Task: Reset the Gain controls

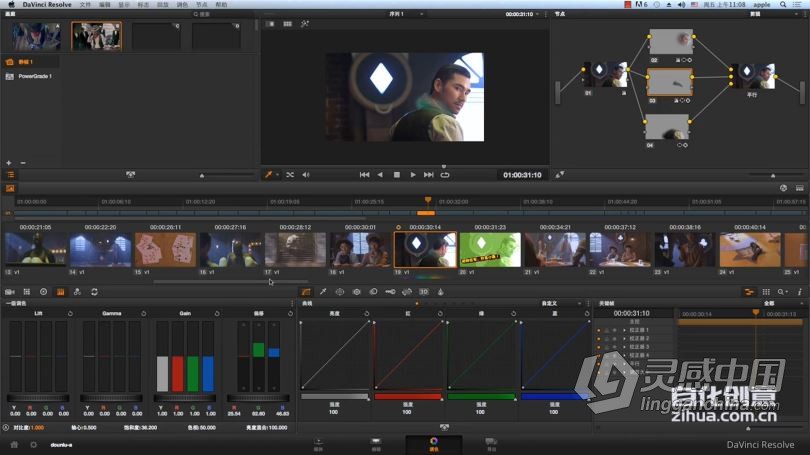Action: [x=217, y=313]
